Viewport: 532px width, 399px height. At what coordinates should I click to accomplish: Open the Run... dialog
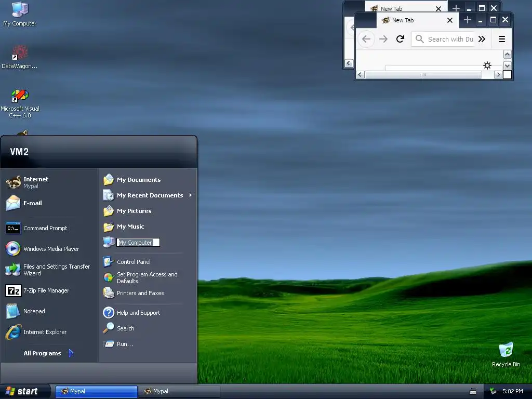coord(118,344)
